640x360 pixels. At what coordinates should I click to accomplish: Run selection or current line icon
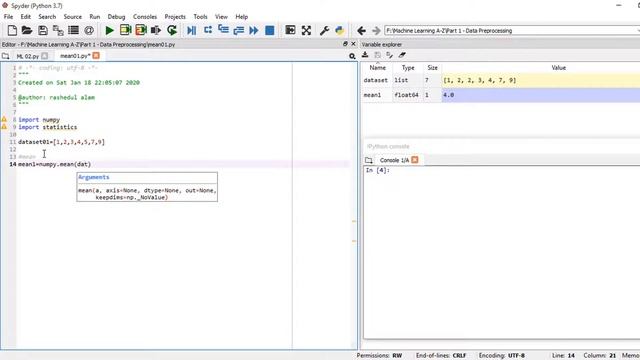point(156,30)
